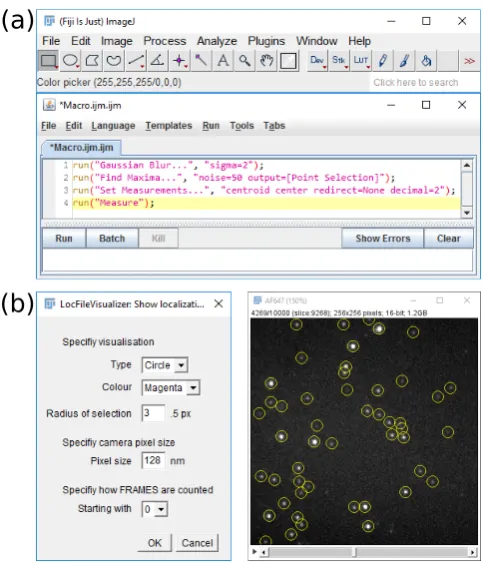Select the Paintbrush tool
The height and width of the screenshot is (563, 483).
(404, 61)
